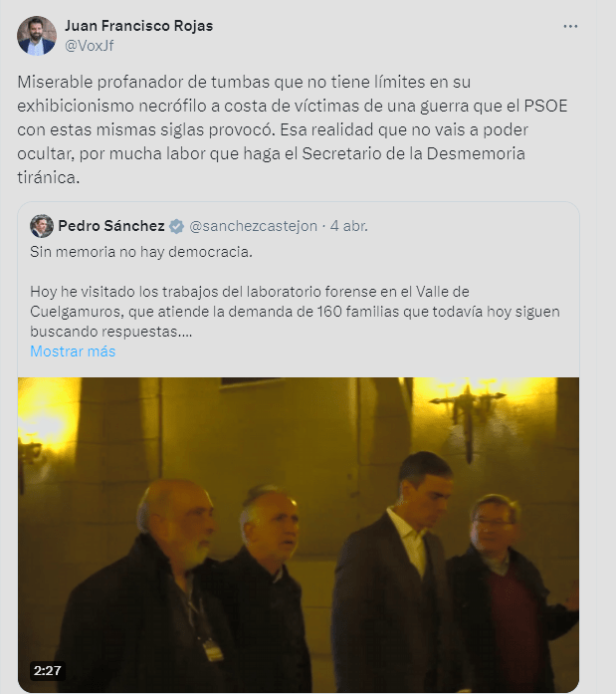Click the blue verified badge icon
This screenshot has width=616, height=694.
click(x=176, y=226)
